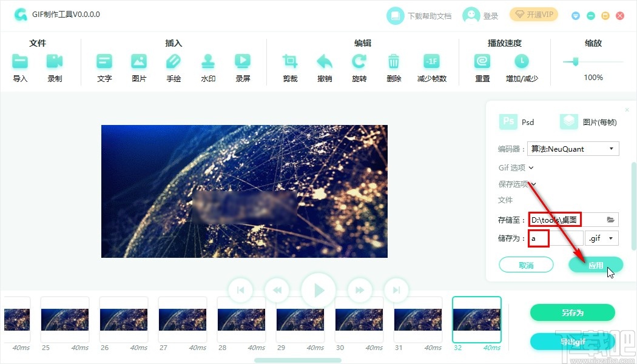Reset playback speed with 重置 icon
The image size is (637, 364).
pyautogui.click(x=482, y=61)
